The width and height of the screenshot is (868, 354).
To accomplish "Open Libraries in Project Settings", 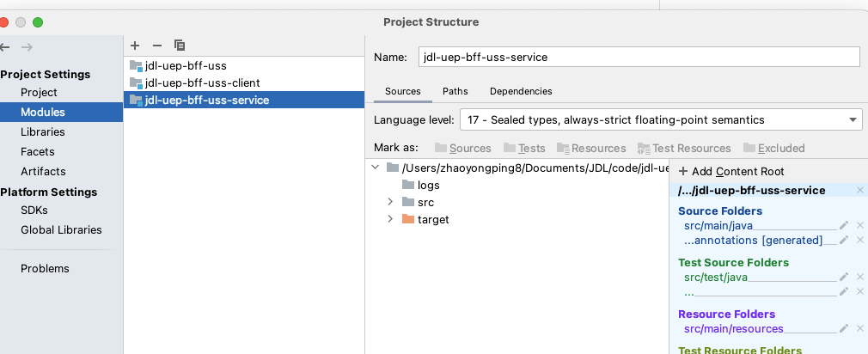I will [43, 131].
